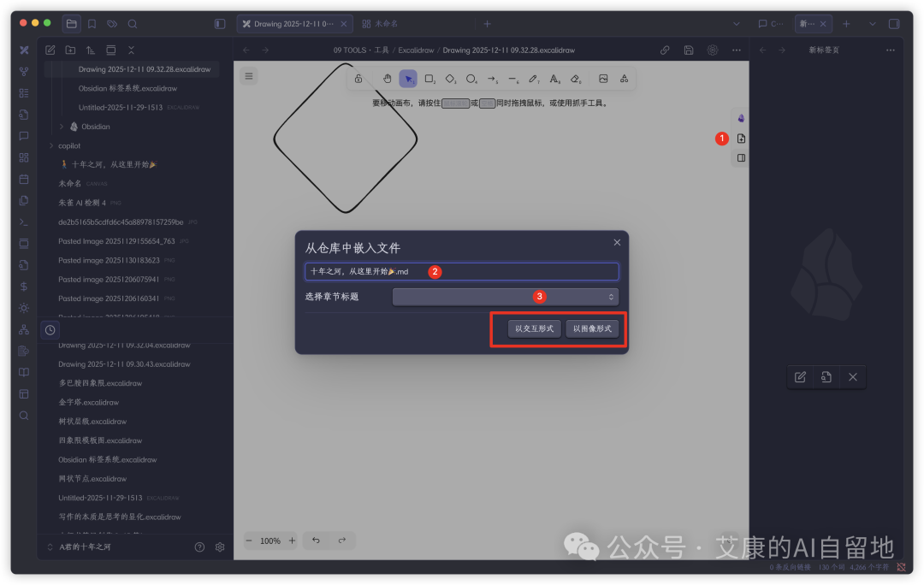Viewport: 924px width, 585px height.
Task: Select the Diamond shape tool
Action: [x=450, y=79]
